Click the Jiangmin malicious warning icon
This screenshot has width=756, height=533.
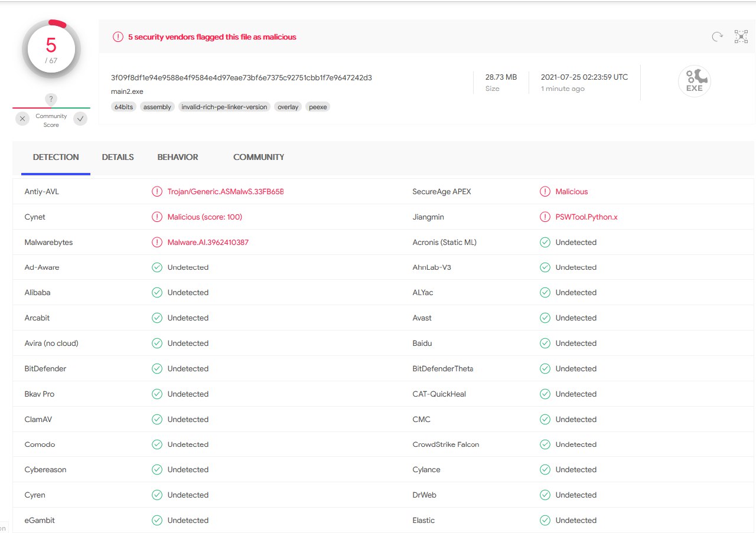pos(545,217)
